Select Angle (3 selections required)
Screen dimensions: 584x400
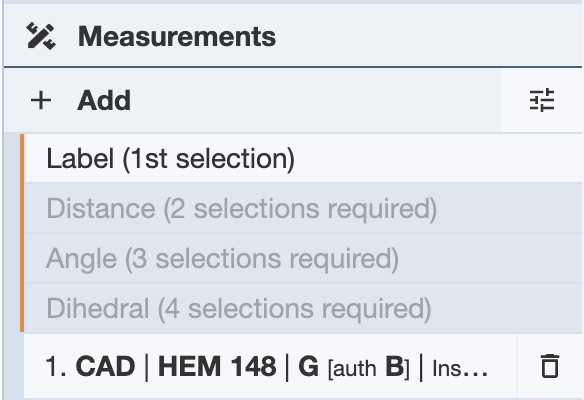[304, 258]
